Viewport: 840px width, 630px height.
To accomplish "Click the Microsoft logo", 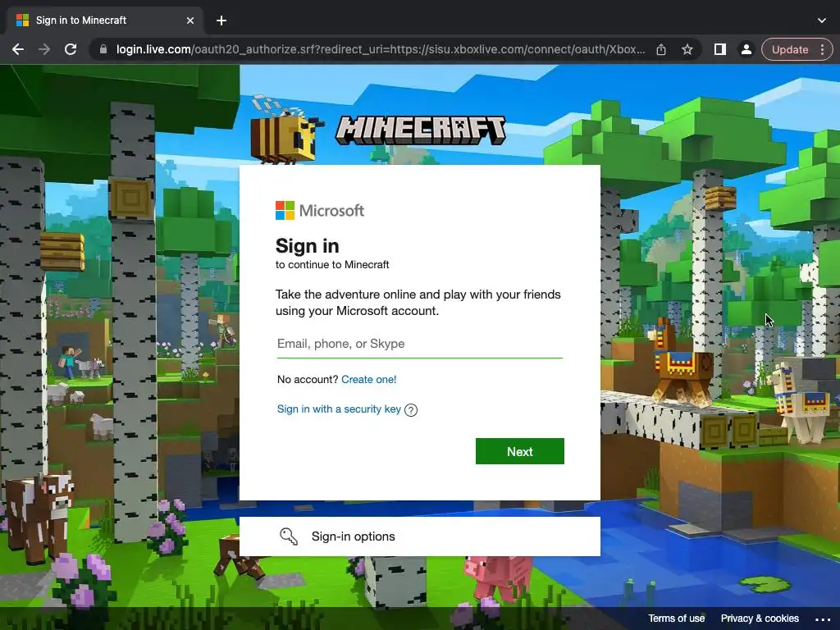I will (x=320, y=211).
